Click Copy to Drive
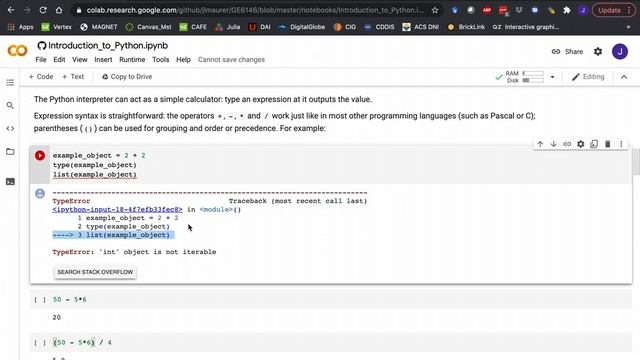The width and height of the screenshot is (640, 360). pyautogui.click(x=127, y=77)
